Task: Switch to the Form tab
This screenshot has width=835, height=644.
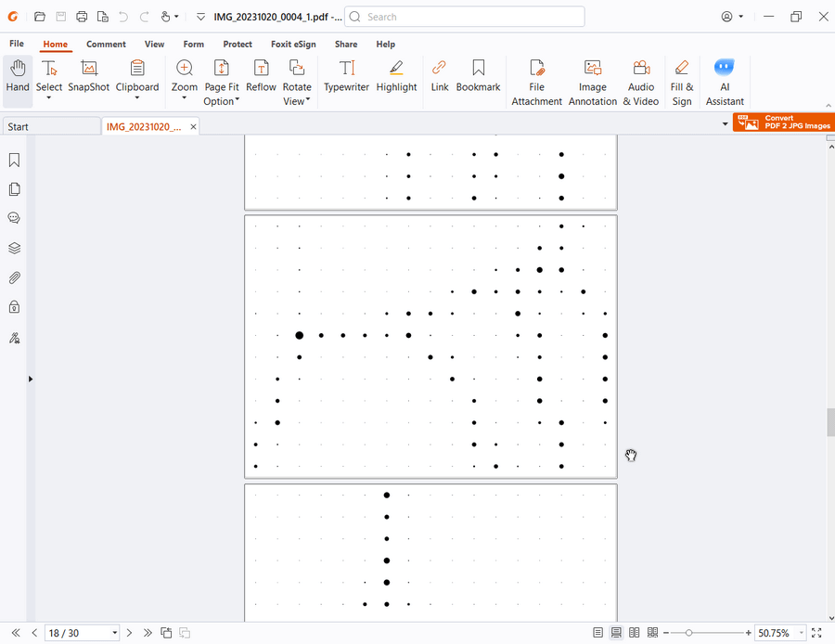Action: coord(193,45)
